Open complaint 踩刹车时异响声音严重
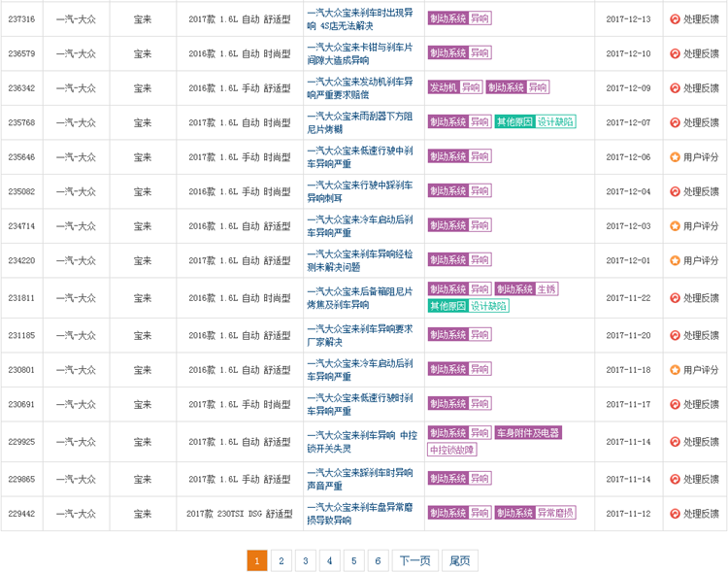728x573 pixels. (360, 479)
